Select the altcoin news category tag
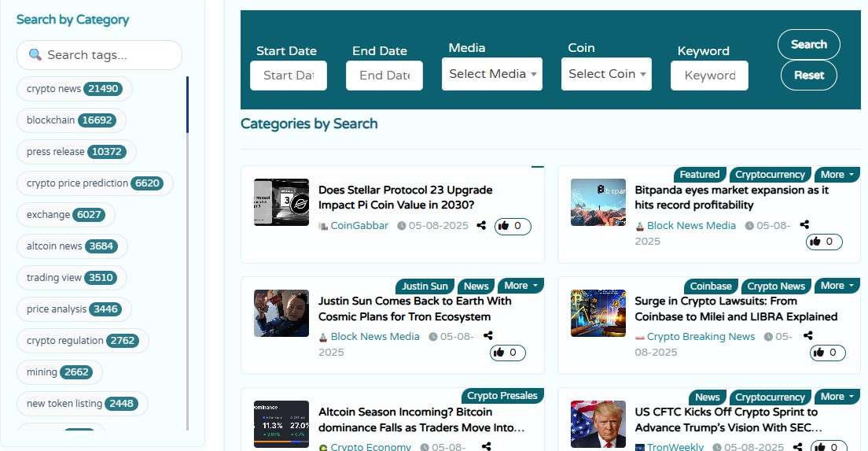Viewport: 868px width, 451px height. 72,246
